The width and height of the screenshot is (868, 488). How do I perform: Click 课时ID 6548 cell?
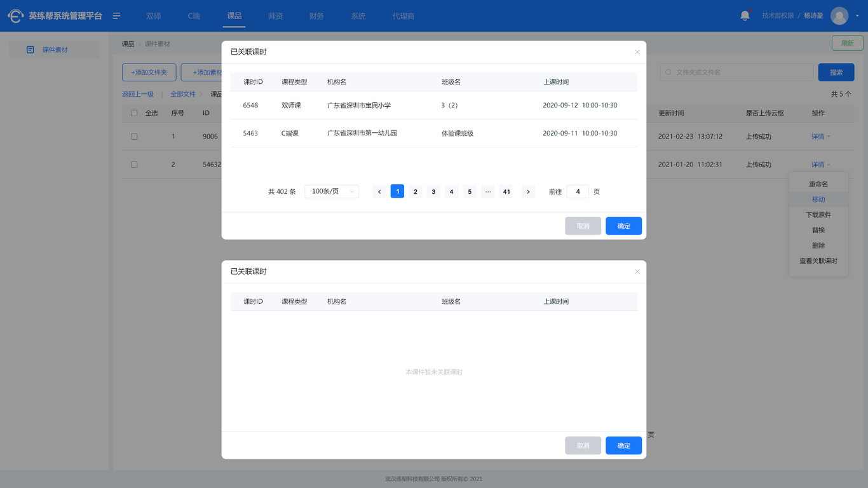click(250, 105)
